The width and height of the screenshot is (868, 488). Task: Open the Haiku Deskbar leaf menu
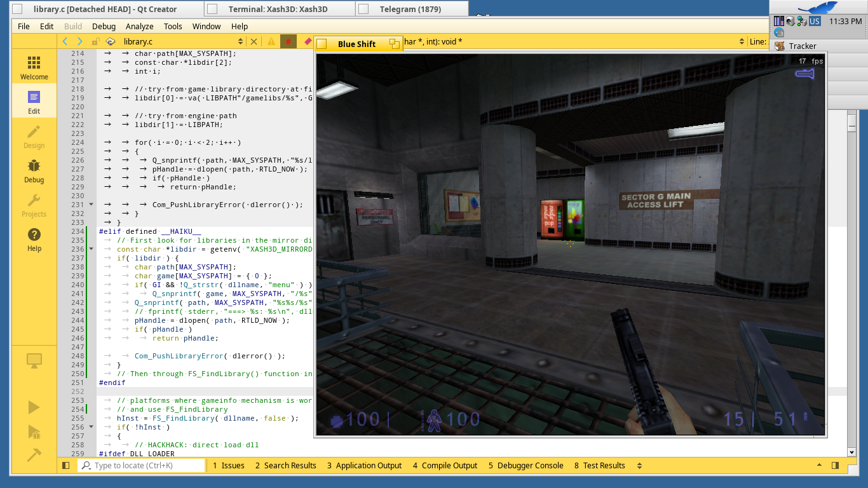point(820,7)
